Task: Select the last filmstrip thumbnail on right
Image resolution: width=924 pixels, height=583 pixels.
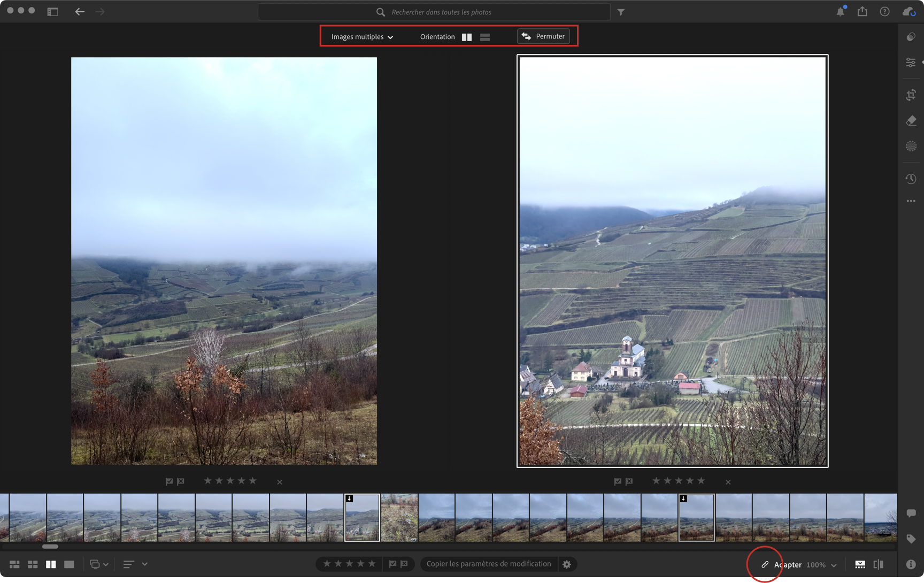Action: click(881, 518)
